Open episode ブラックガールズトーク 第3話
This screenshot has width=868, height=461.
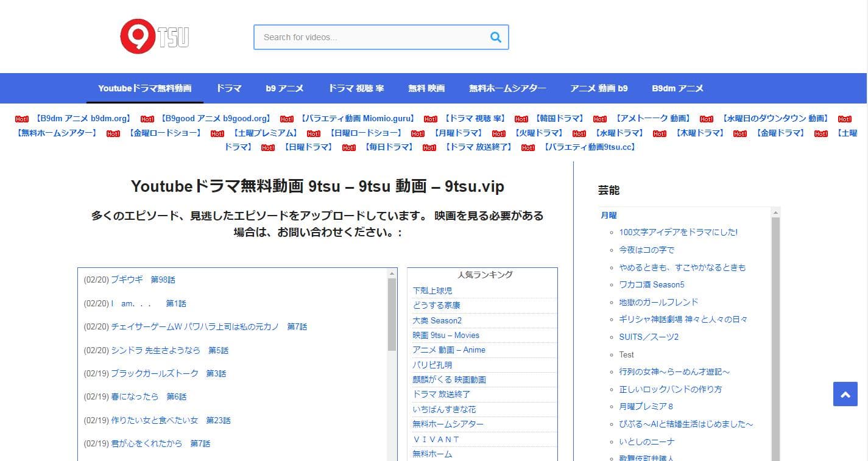coord(168,373)
